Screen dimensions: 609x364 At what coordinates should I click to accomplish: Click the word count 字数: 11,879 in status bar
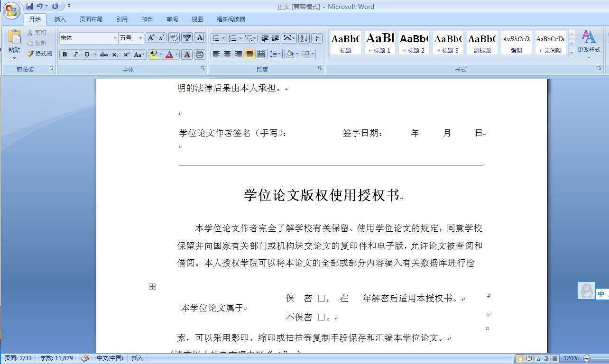pyautogui.click(x=56, y=358)
